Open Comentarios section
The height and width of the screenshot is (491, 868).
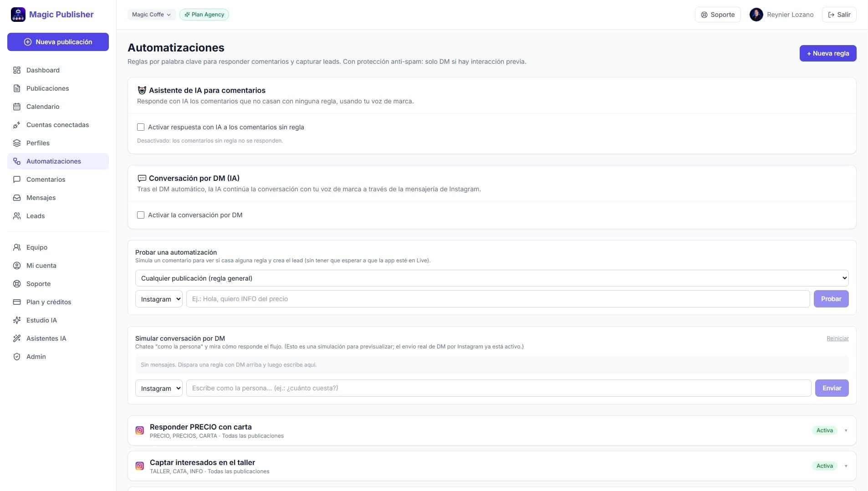(x=58, y=179)
